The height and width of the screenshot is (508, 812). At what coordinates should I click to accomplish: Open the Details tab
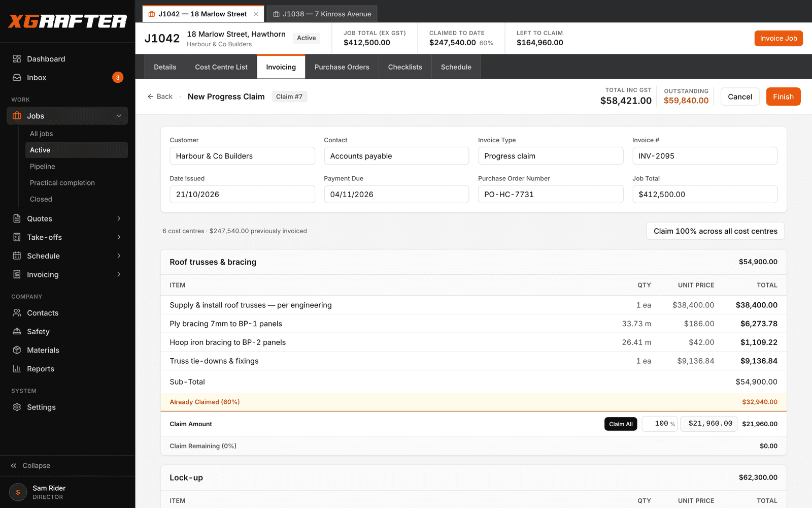tap(165, 67)
